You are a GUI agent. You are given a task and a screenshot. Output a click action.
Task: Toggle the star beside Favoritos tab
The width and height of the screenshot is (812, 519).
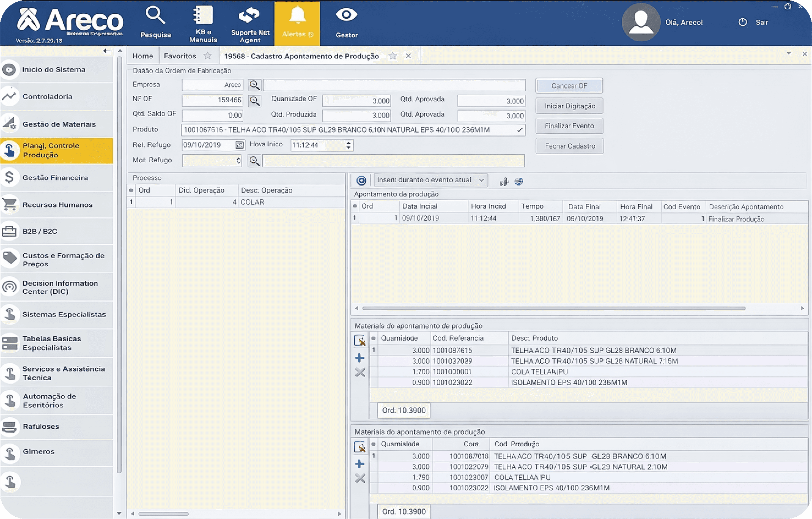208,56
